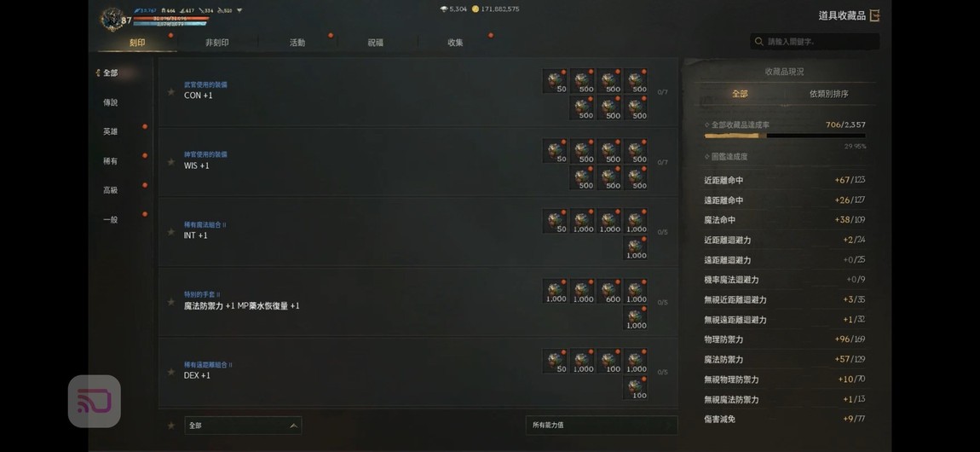Screen dimensions: 980x452
Task: Click the 600 quantity item in 特別的手套 row
Action: coord(608,292)
